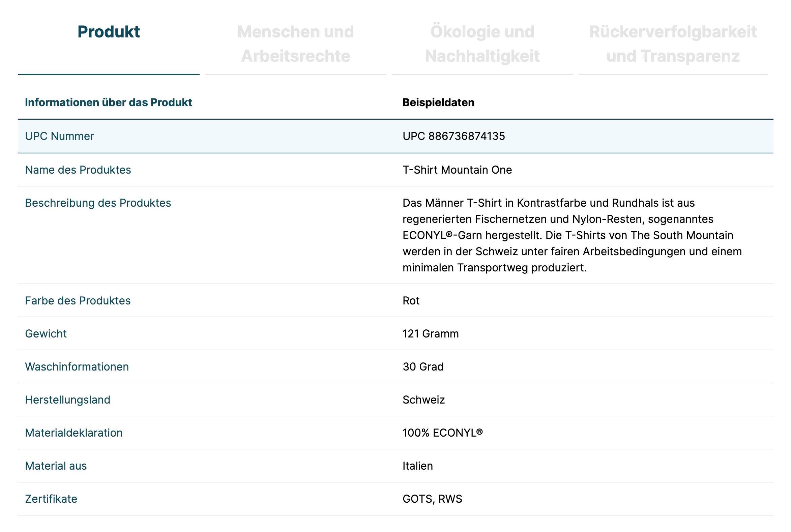Select the 'Zertifikate' row label
This screenshot has height=532, width=791.
(x=51, y=499)
